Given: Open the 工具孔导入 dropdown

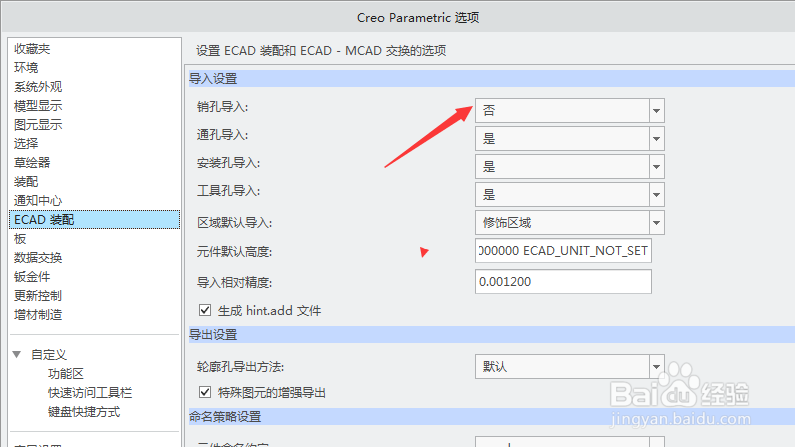Looking at the screenshot, I should click(569, 195).
